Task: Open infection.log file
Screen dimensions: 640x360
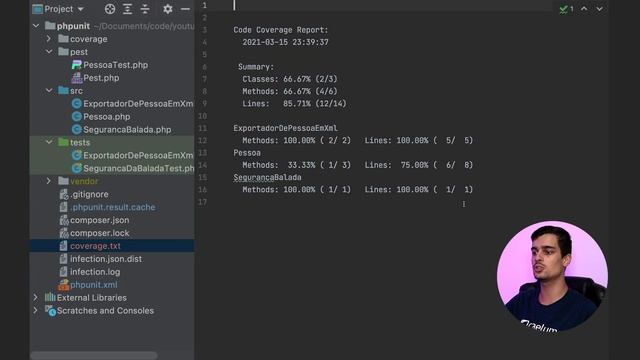Action: pos(95,272)
